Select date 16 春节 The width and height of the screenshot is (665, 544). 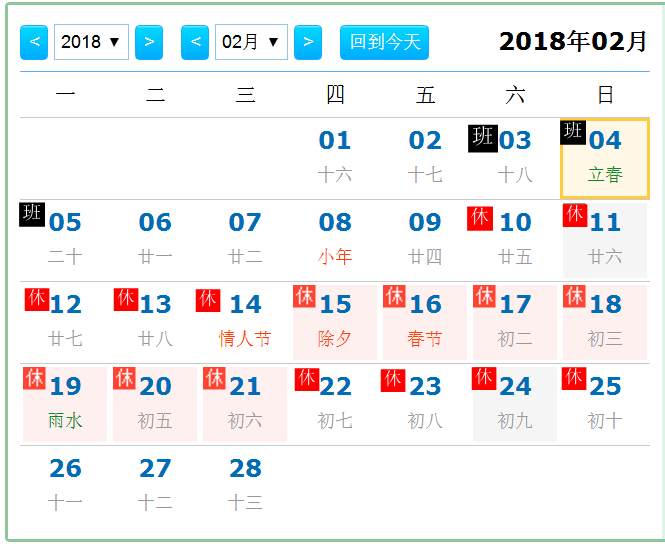pos(425,322)
